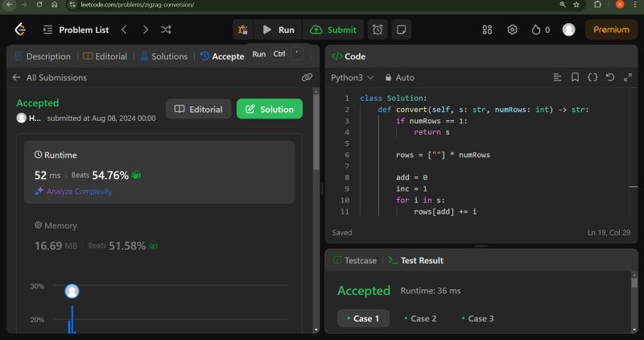The image size is (644, 340).
Task: Click the bookmark icon in the code toolbar
Action: (x=575, y=77)
